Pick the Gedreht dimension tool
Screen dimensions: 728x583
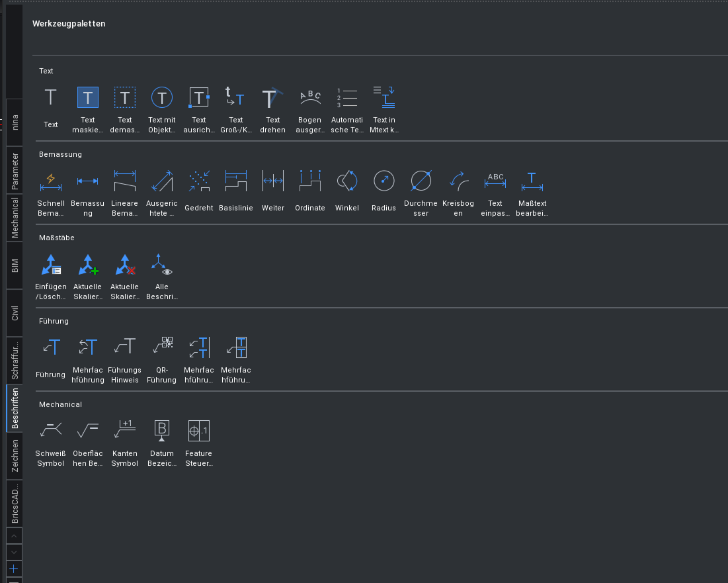(x=199, y=193)
